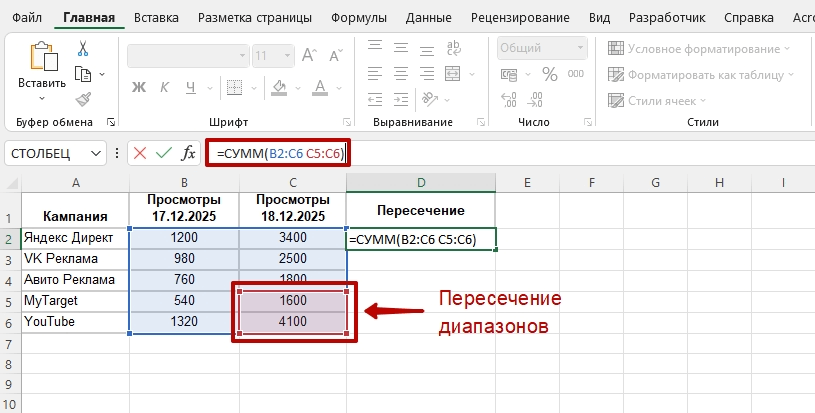Image resolution: width=815 pixels, height=413 pixels.
Task: Switch to the Данные tab
Action: [x=428, y=18]
